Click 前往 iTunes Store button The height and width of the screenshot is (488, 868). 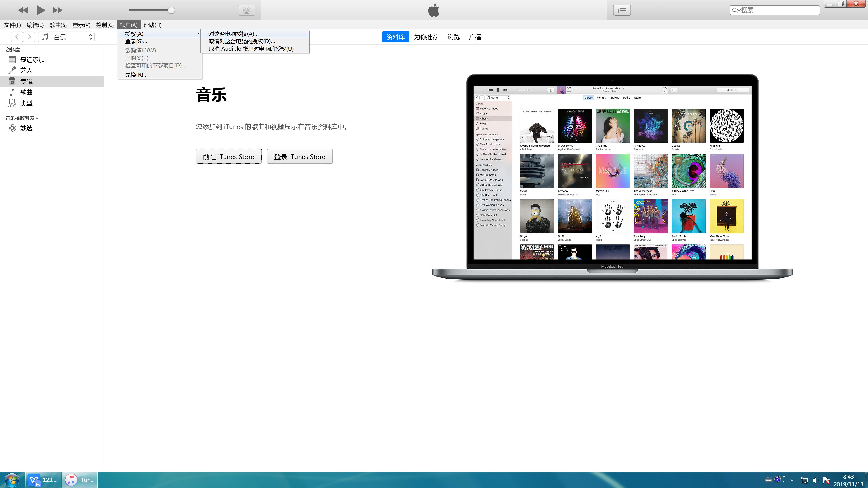(x=228, y=156)
